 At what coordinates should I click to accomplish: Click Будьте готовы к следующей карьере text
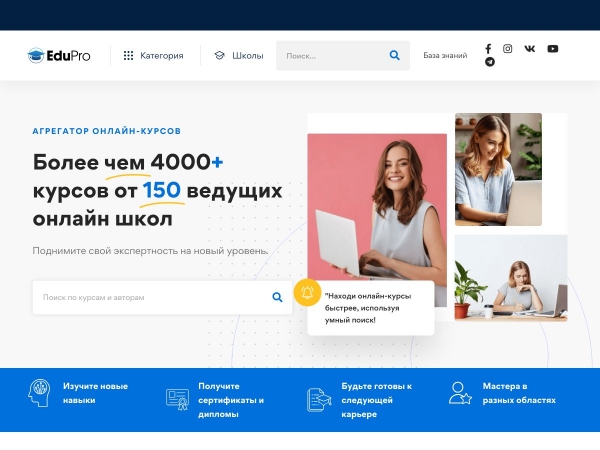point(377,400)
